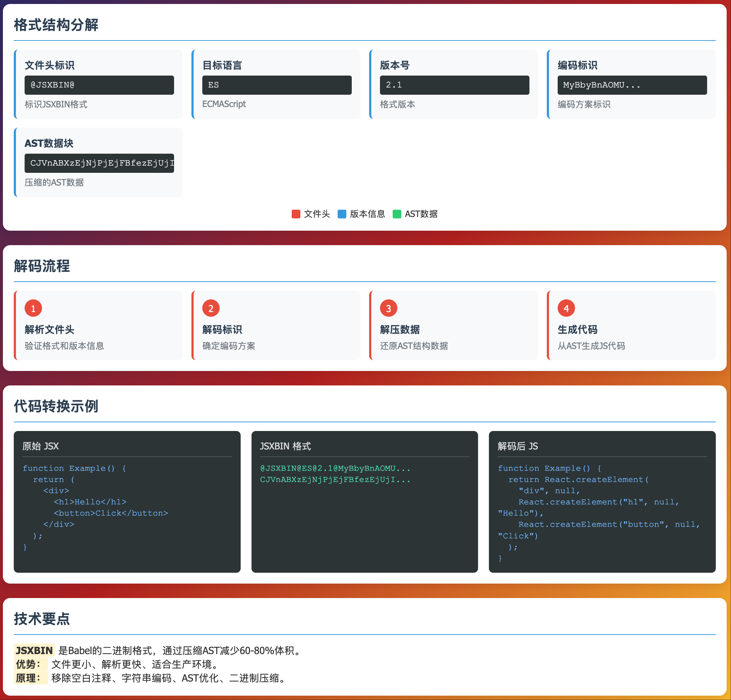Select the @JSXBIN@ code field

99,85
